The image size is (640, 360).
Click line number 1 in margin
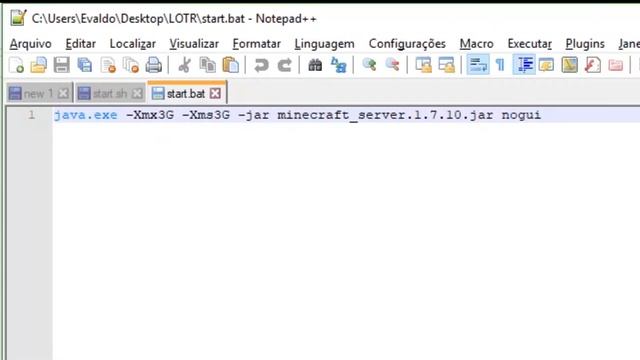point(31,115)
